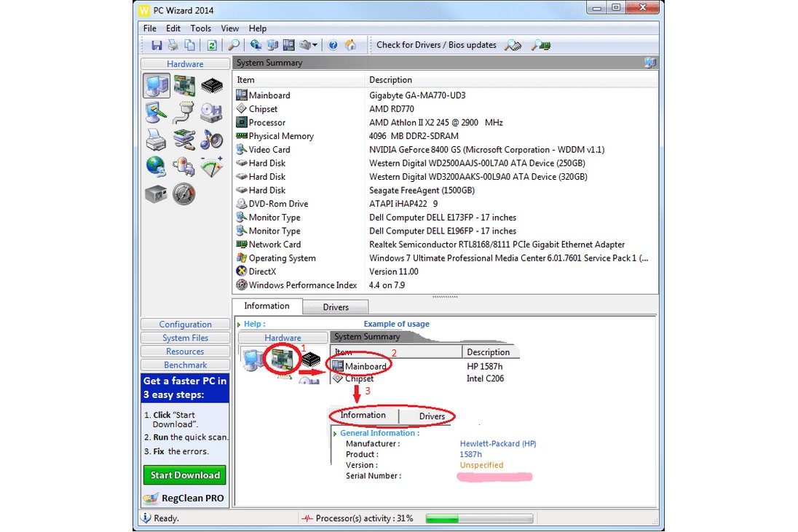Select the Physical Memory row
The height and width of the screenshot is (532, 798).
[x=445, y=136]
